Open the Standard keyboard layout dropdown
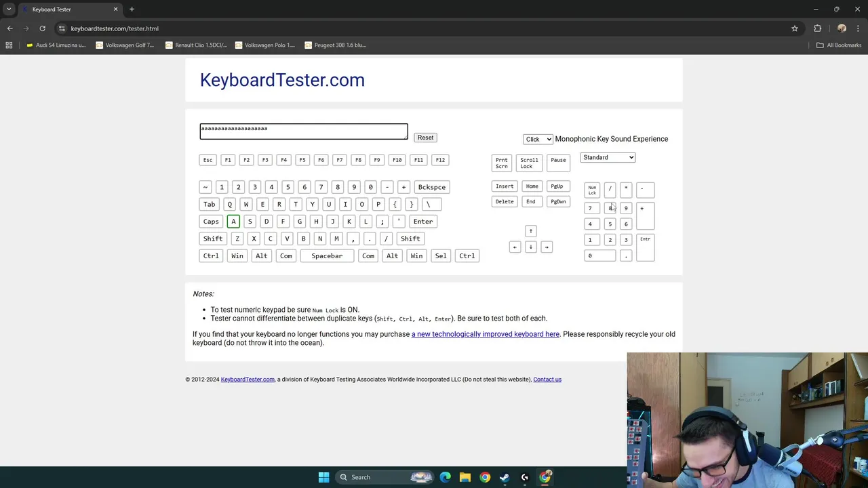Viewport: 868px width, 488px height. (608, 157)
